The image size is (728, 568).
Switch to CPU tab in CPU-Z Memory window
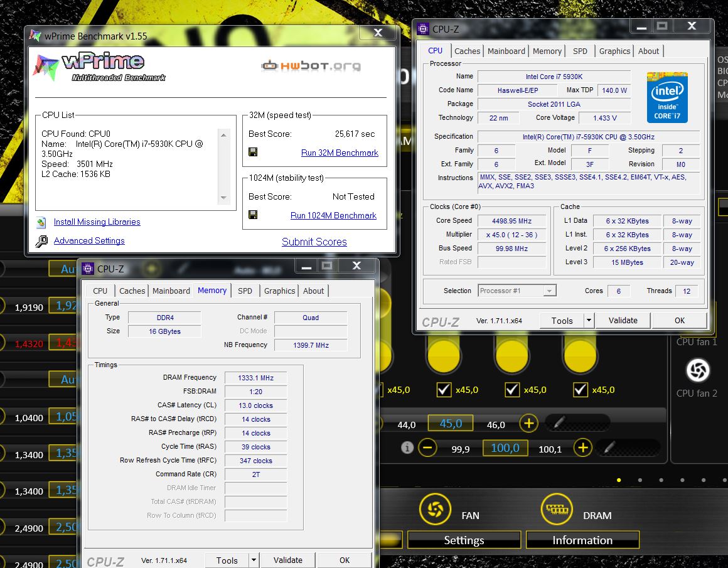coord(100,291)
